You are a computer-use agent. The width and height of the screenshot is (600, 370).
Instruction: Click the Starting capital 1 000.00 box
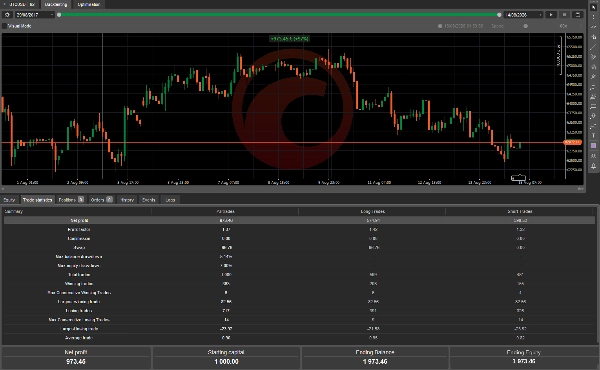pyautogui.click(x=226, y=357)
